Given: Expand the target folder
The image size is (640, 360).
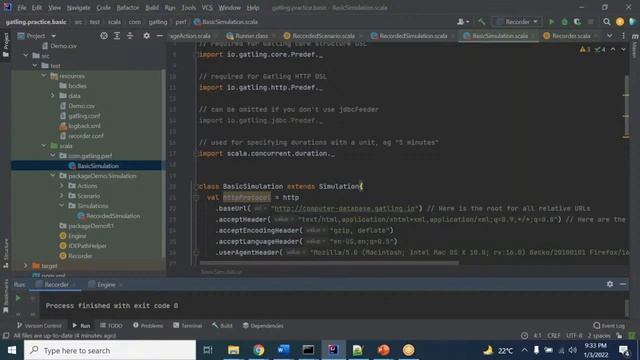Looking at the screenshot, I should point(26,265).
